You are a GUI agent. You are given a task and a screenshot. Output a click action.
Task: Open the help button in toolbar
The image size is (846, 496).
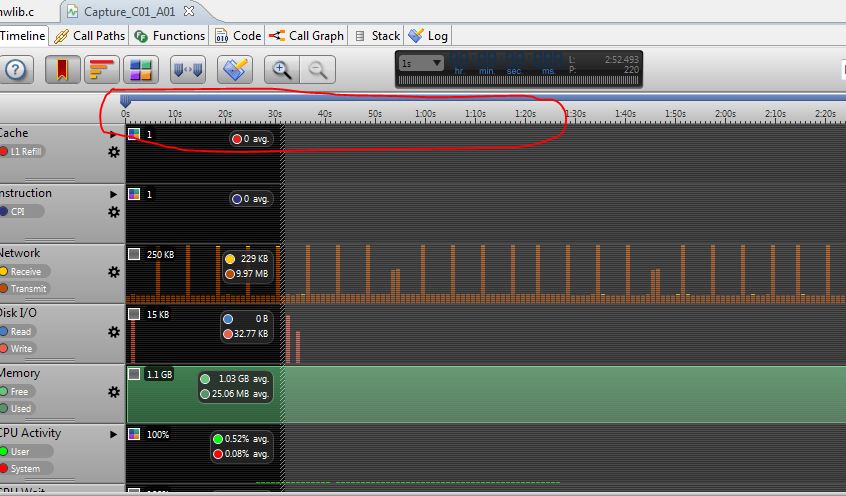click(x=18, y=69)
